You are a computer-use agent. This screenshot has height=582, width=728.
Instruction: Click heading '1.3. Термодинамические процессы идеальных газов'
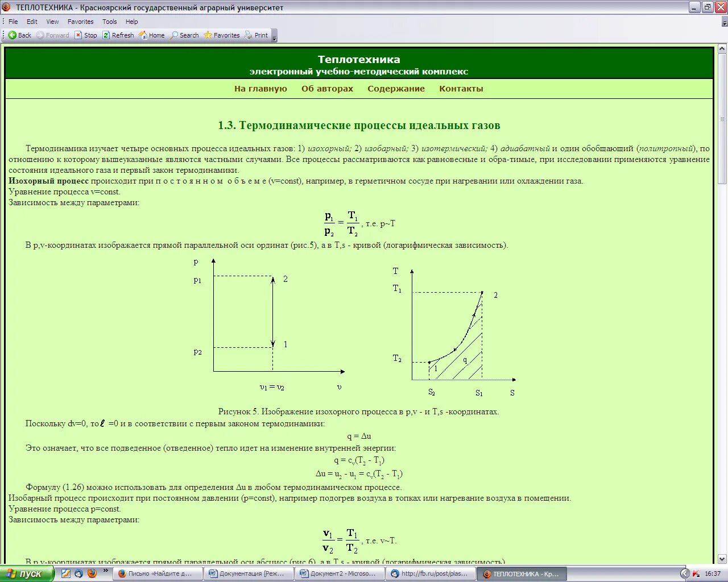coord(359,126)
